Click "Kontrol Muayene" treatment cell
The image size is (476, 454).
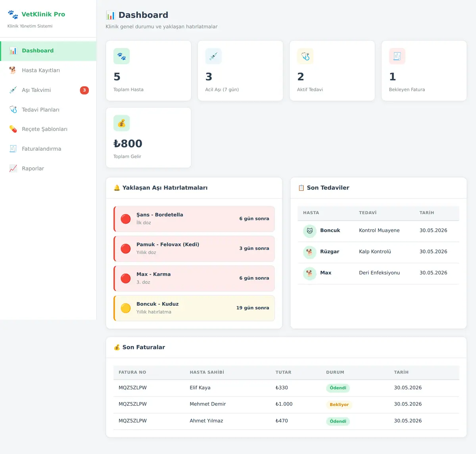point(379,230)
